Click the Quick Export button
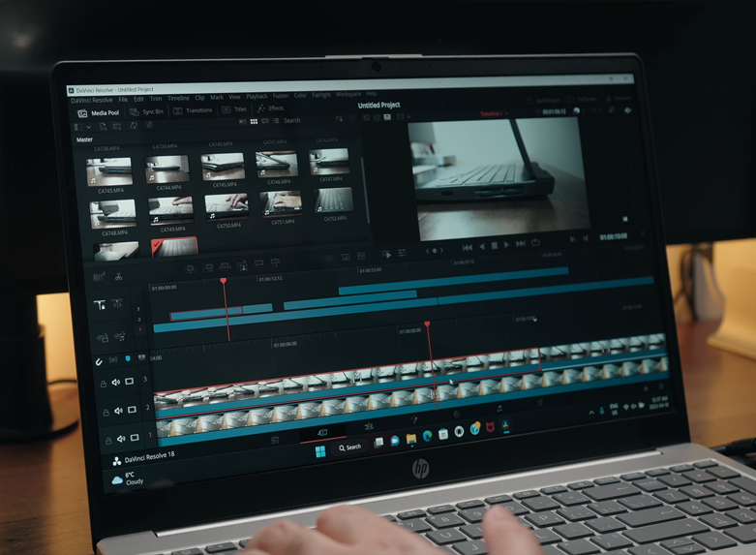The image size is (756, 555). pyautogui.click(x=544, y=101)
